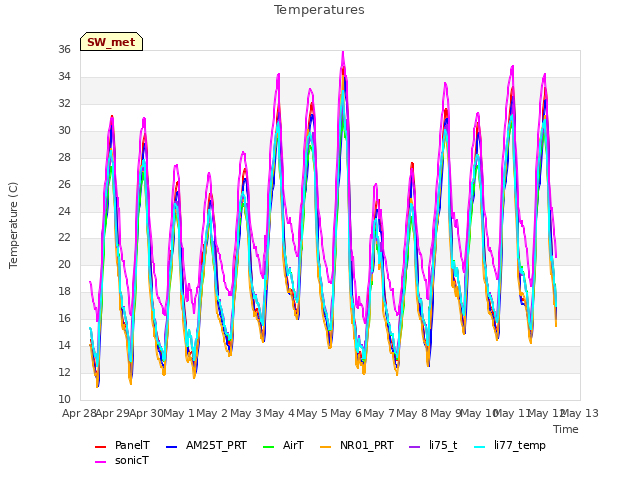Click the 36 y-axis tick label
Viewport: 640px width, 480px height.
click(64, 49)
